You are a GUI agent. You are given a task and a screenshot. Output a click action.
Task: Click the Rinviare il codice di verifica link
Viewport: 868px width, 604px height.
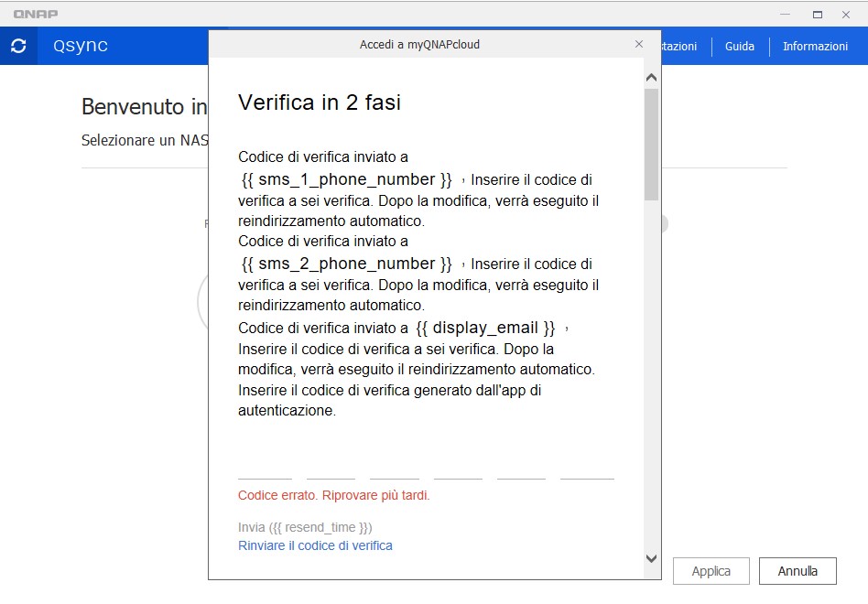point(315,545)
